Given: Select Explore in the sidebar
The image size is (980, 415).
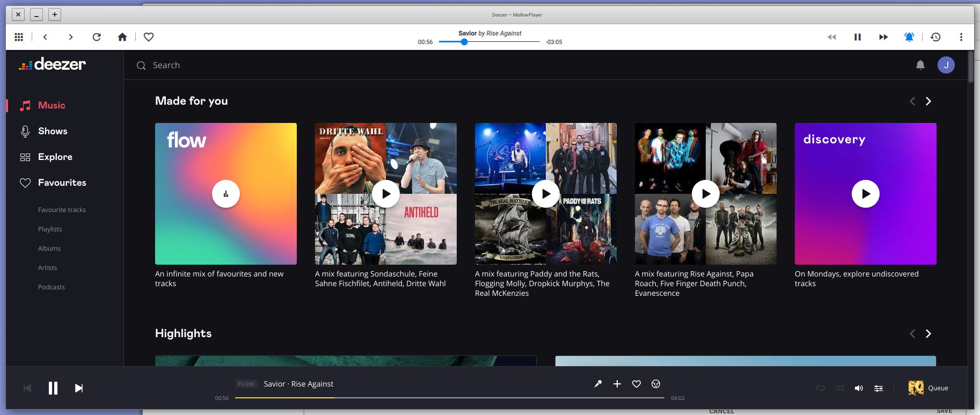Looking at the screenshot, I should [x=55, y=157].
